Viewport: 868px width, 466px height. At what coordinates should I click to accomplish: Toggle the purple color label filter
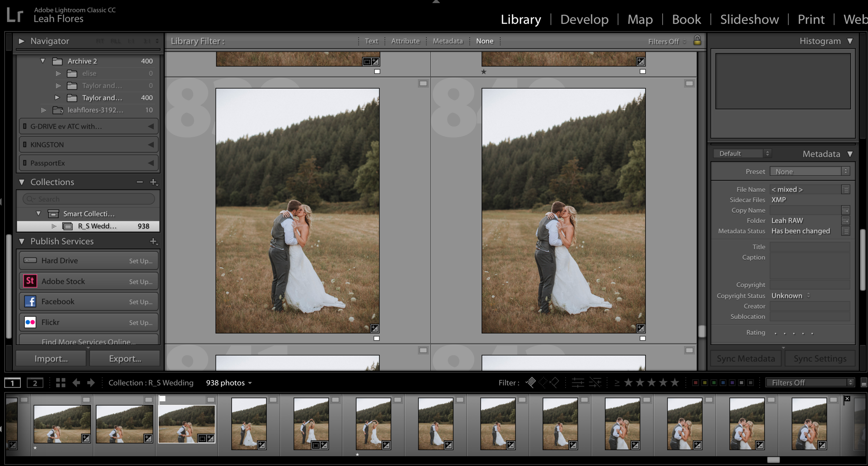click(x=732, y=383)
